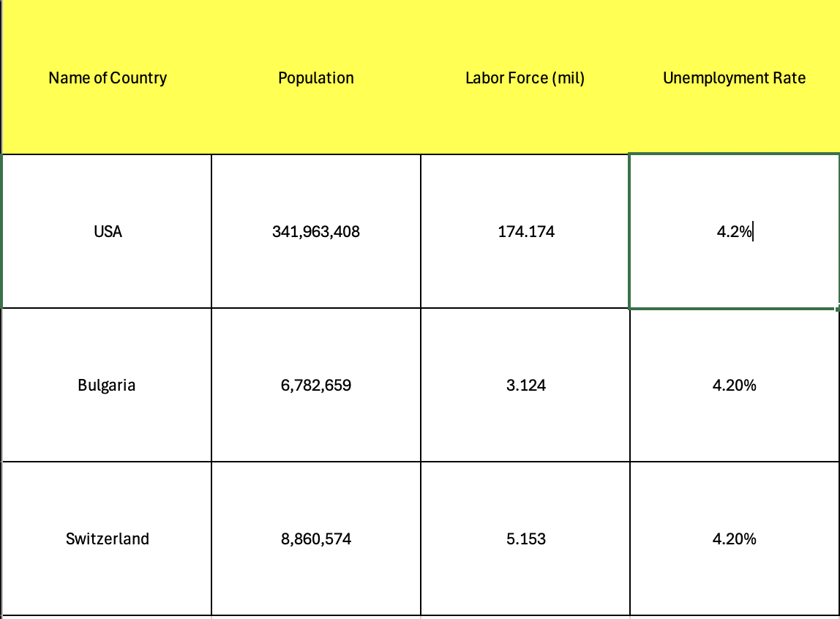Select the USA country name cell
Screen dimensions: 840x619
tap(108, 232)
